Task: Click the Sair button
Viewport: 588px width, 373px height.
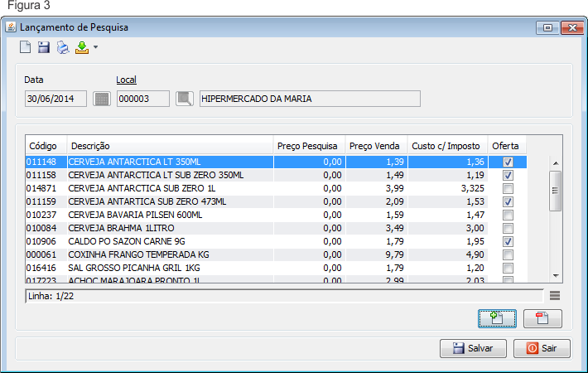Action: click(x=542, y=349)
